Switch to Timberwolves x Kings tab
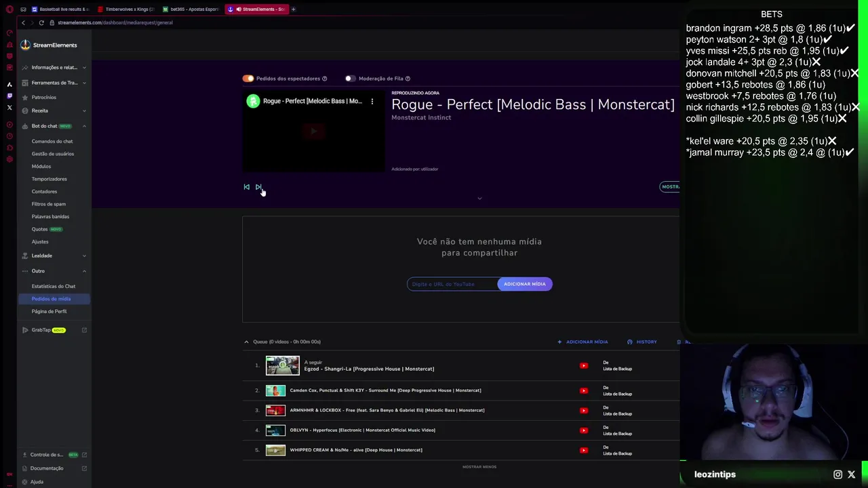The width and height of the screenshot is (868, 488). click(126, 9)
